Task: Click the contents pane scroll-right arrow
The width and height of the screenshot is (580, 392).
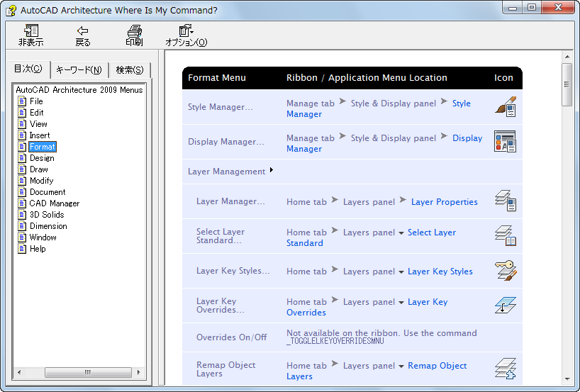Action: pyautogui.click(x=139, y=372)
